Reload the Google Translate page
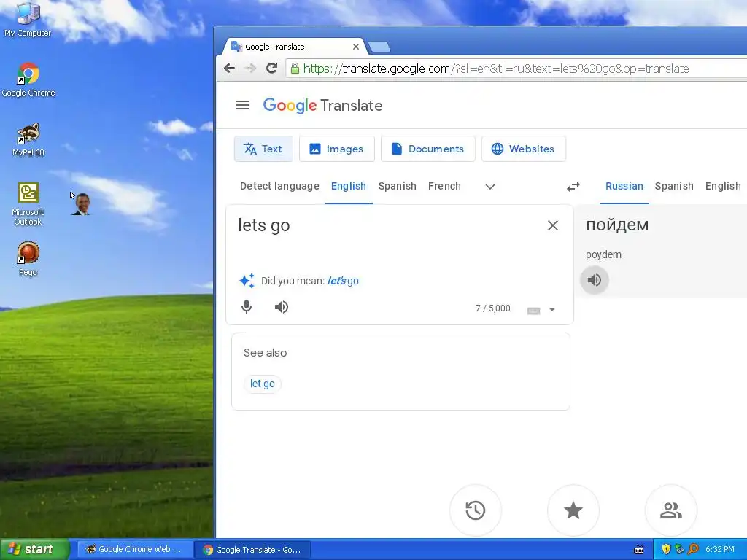The image size is (747, 560). coord(271,69)
